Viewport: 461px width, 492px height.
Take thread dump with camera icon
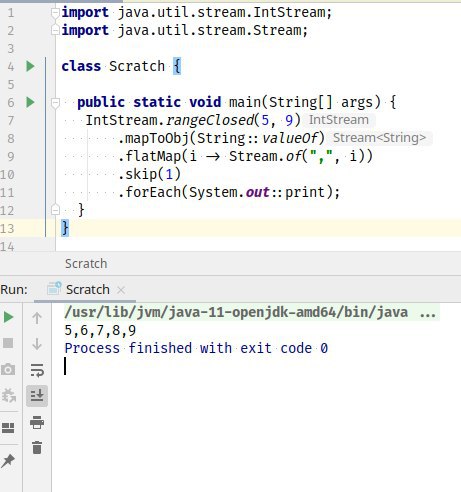8,369
